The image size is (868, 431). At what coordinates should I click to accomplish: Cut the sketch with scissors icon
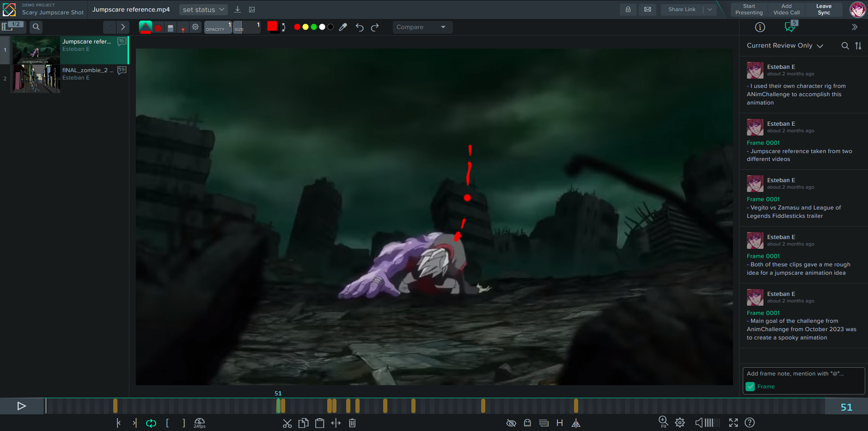pyautogui.click(x=287, y=423)
